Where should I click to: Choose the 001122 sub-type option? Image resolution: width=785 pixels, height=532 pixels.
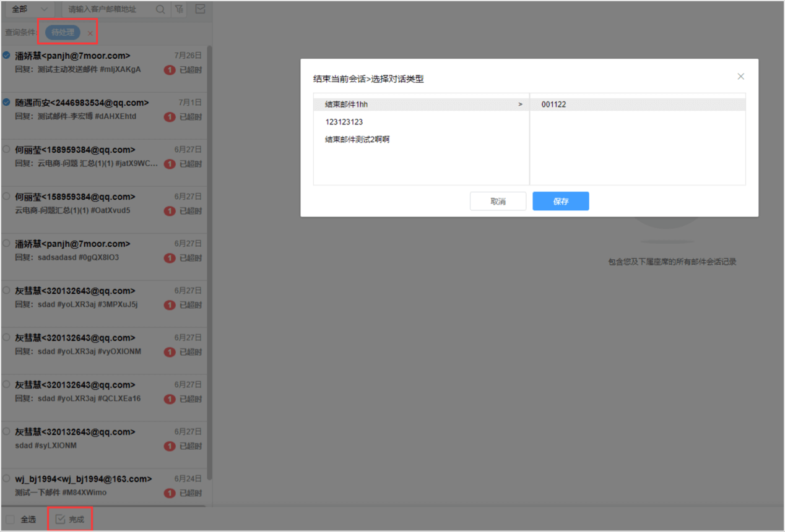pos(638,105)
